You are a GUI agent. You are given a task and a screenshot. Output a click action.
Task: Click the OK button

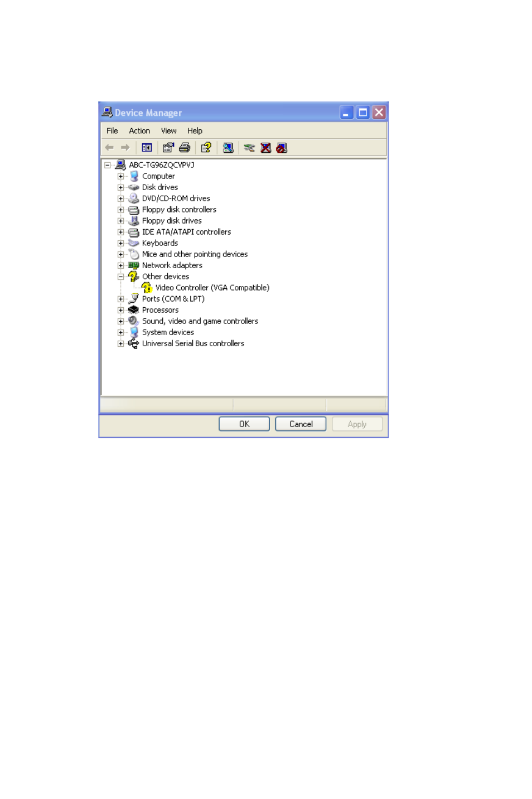(244, 424)
